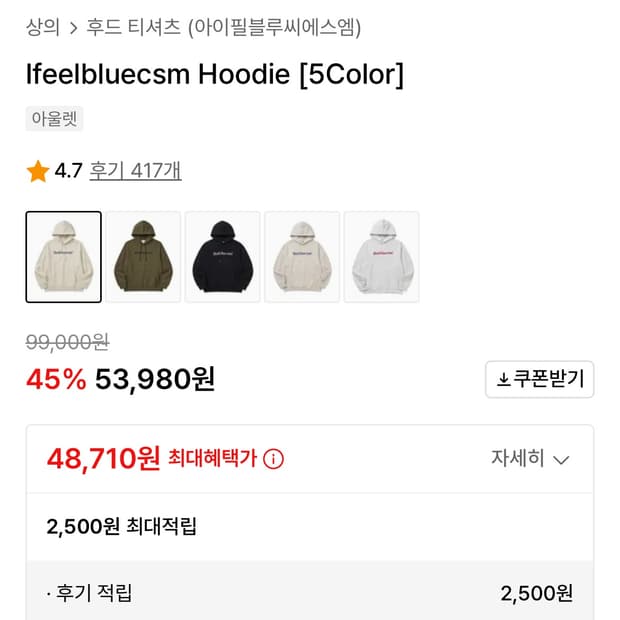Select the highlighted first beige hoodie thumbnail

tap(63, 257)
